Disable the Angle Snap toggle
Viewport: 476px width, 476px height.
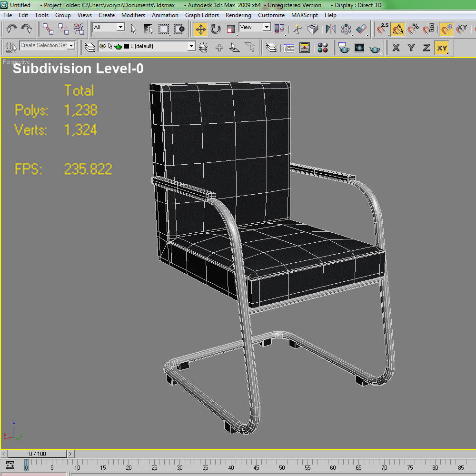click(397, 29)
